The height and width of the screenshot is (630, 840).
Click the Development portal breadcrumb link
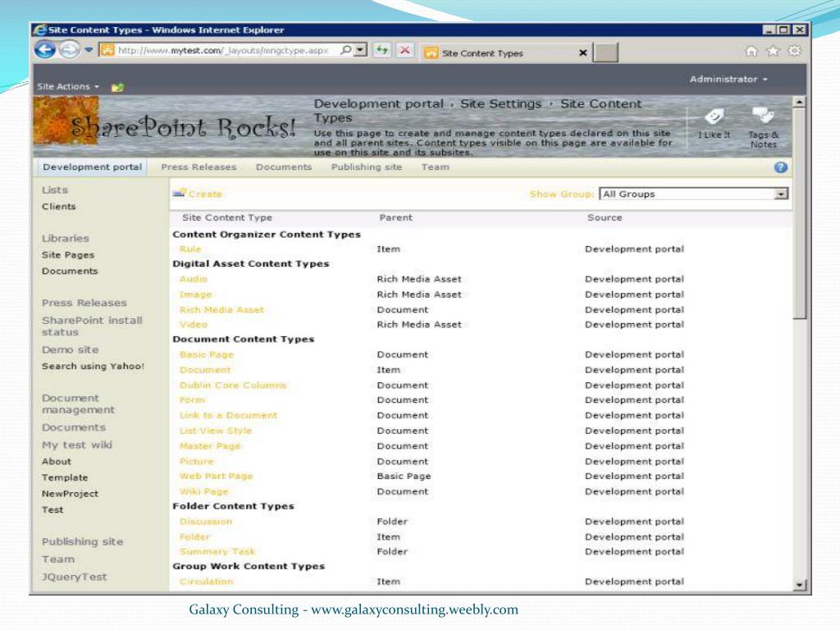(x=379, y=104)
